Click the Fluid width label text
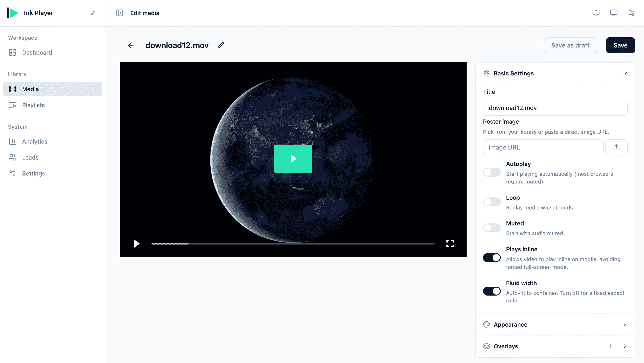 [521, 283]
